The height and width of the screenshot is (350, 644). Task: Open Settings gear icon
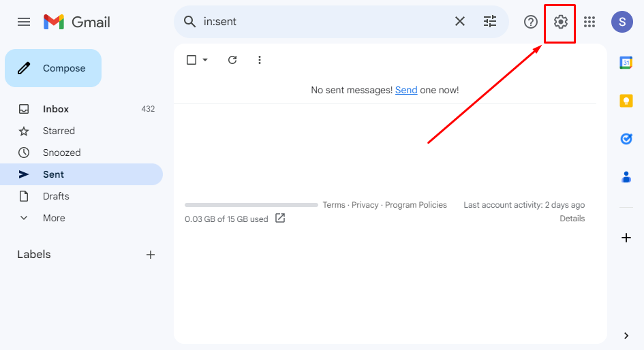point(561,22)
